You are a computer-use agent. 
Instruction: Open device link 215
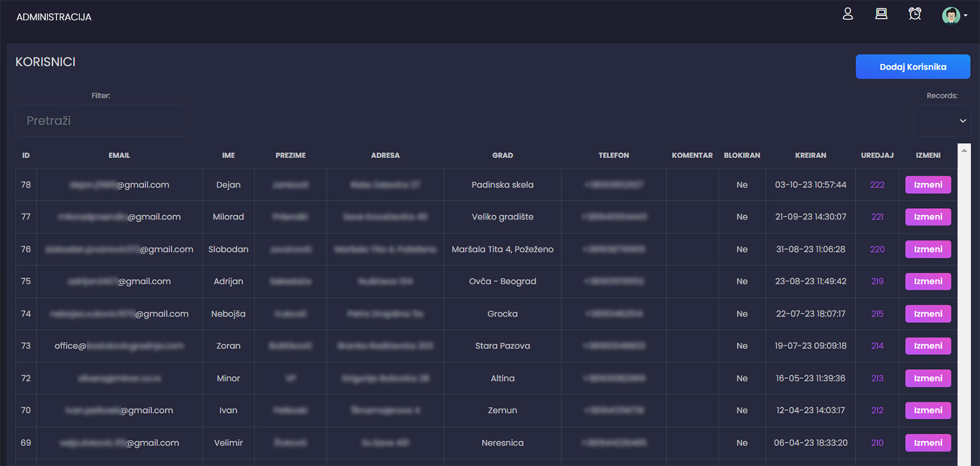point(877,314)
